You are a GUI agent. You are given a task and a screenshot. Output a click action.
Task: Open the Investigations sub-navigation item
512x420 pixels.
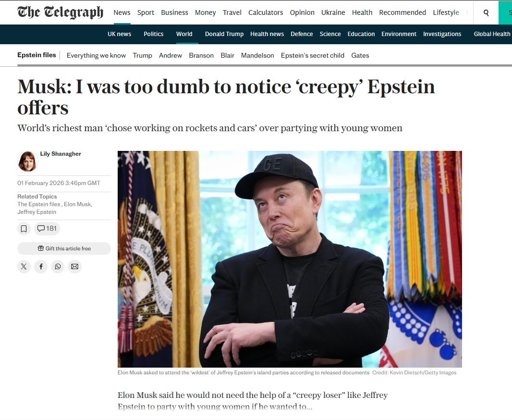(x=442, y=34)
